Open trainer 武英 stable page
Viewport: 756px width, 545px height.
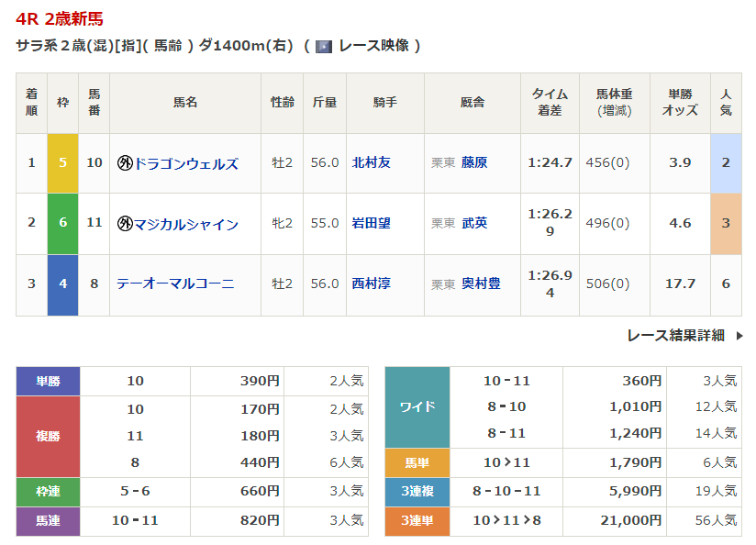[474, 223]
